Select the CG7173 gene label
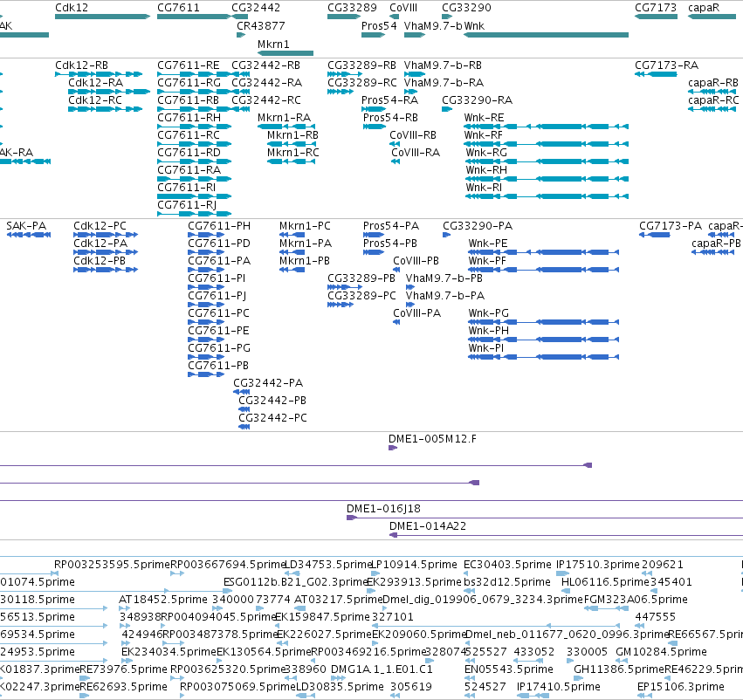743x700 pixels. click(656, 8)
